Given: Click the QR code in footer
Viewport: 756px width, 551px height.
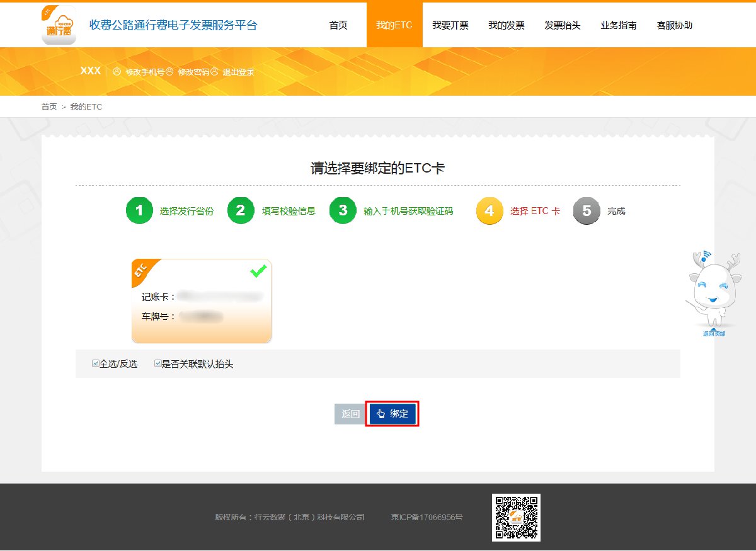Looking at the screenshot, I should [x=516, y=517].
